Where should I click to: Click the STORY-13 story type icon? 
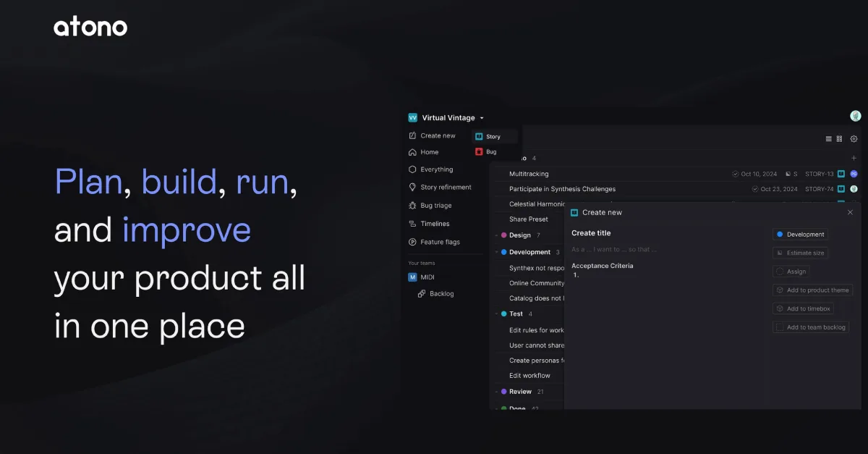(x=841, y=174)
